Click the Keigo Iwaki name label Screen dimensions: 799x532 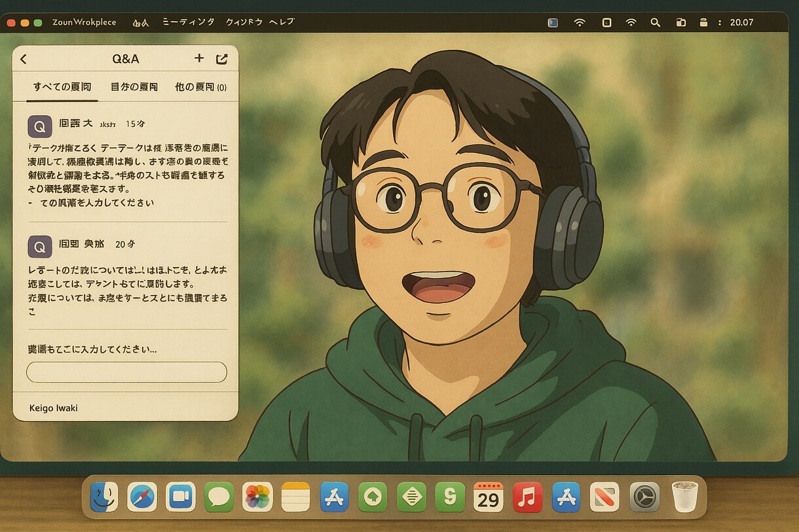coord(54,408)
